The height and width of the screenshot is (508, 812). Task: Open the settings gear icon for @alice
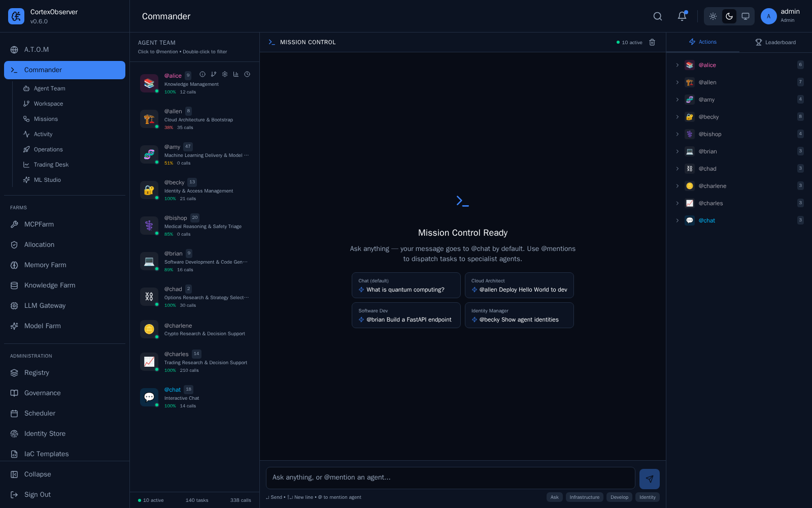click(225, 74)
